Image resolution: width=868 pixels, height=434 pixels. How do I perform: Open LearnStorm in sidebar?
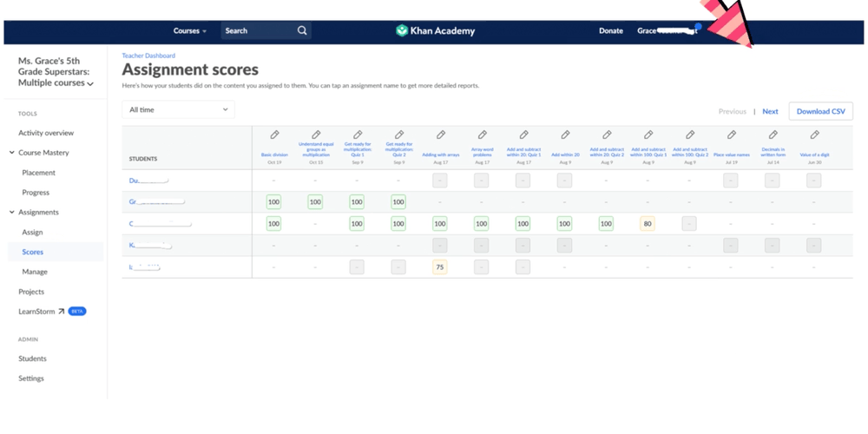pos(42,312)
